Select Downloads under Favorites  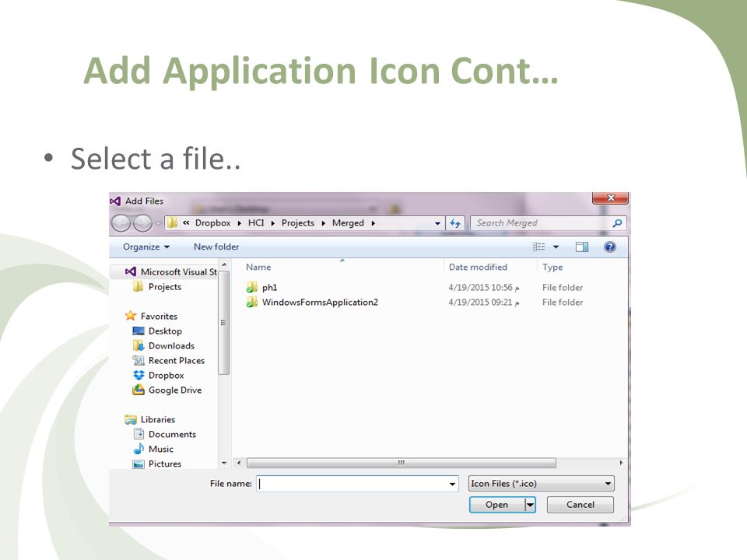pos(171,345)
